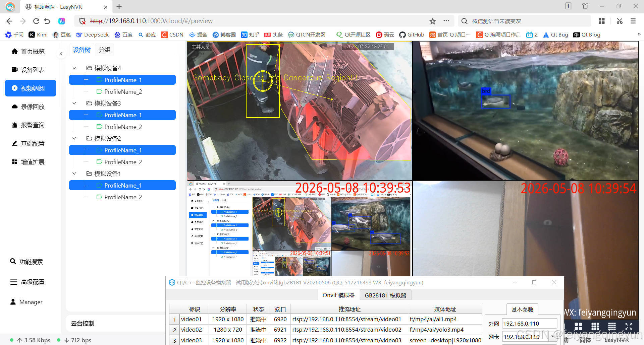Open the Qt Blog bookmark

pyautogui.click(x=587, y=34)
